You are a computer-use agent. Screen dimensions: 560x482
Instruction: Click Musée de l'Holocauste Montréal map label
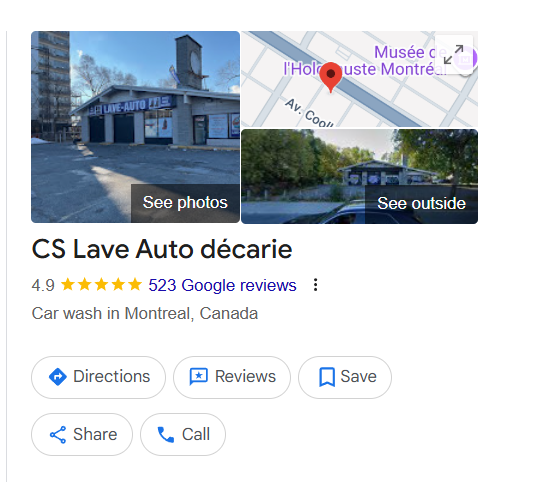point(365,61)
